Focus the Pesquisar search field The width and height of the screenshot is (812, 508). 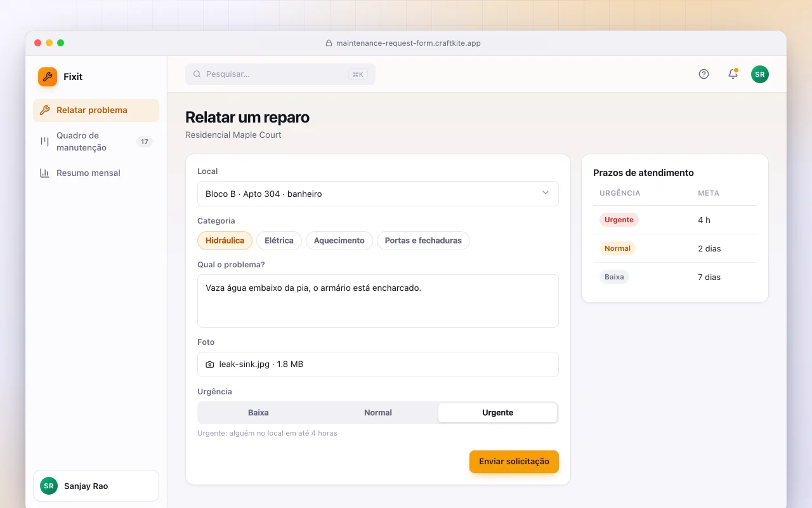pos(280,74)
